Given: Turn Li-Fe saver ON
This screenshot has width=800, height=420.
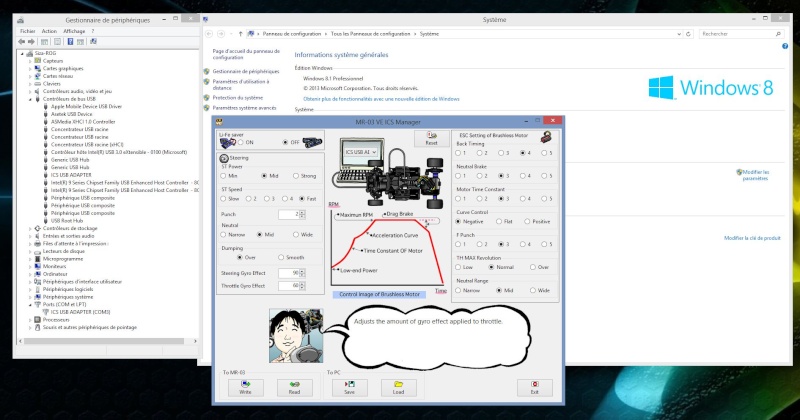Looking at the screenshot, I should coord(241,142).
